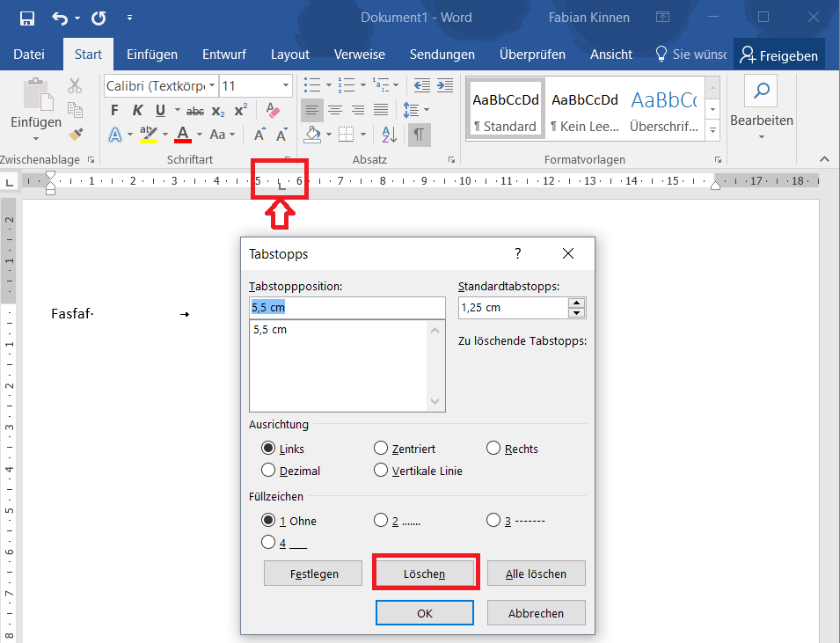Screen dimensions: 840x643
Task: Expand the styles gallery
Action: [712, 129]
